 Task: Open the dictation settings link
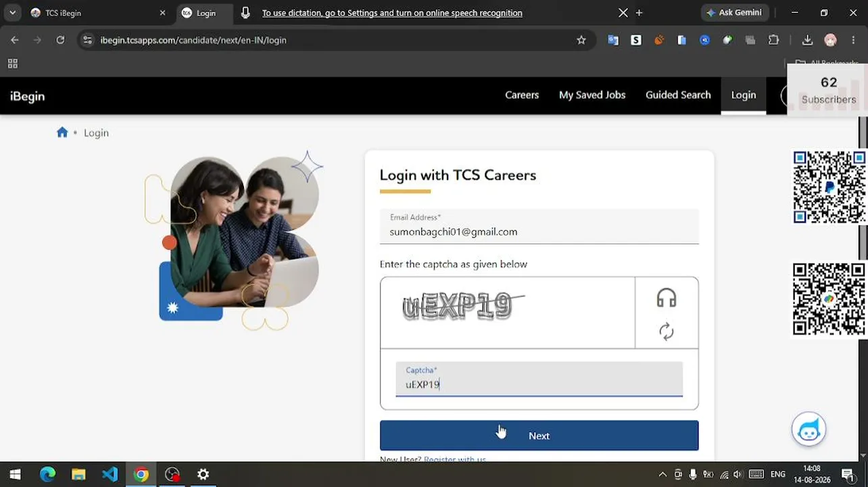point(392,13)
